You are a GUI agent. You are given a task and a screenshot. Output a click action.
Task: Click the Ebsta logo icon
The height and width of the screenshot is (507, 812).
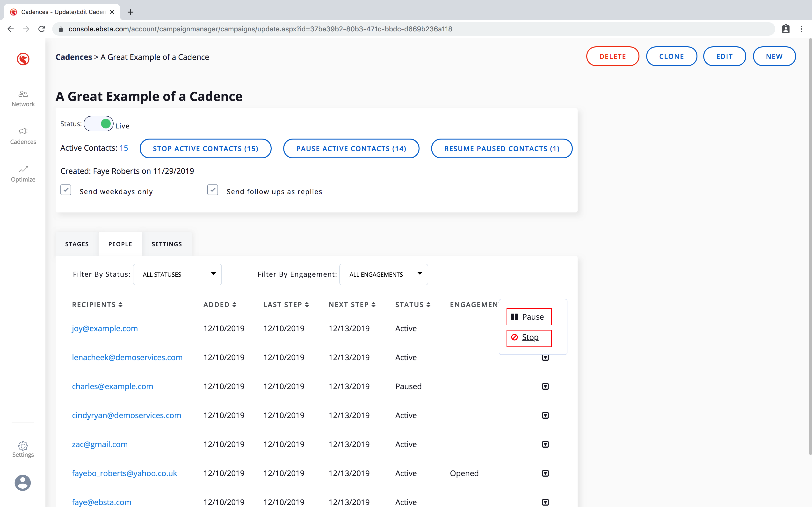(23, 59)
